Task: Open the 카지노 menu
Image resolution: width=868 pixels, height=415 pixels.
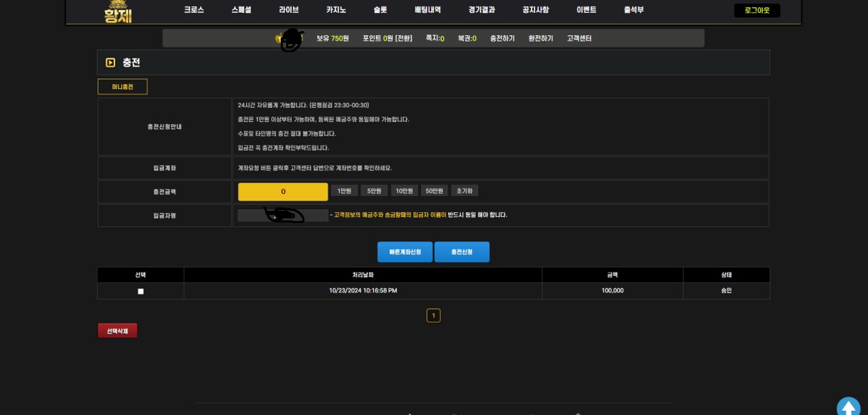Action: (336, 10)
